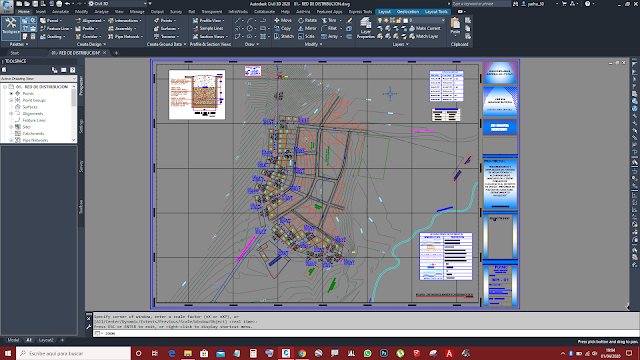Click the Toolspace help question icon
The image size is (640, 360).
[x=73, y=70]
